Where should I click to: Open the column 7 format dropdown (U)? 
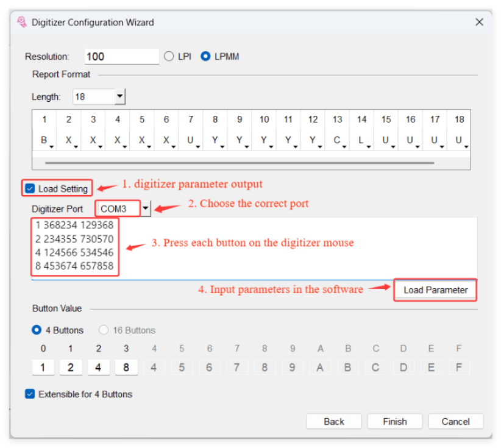pyautogui.click(x=197, y=146)
